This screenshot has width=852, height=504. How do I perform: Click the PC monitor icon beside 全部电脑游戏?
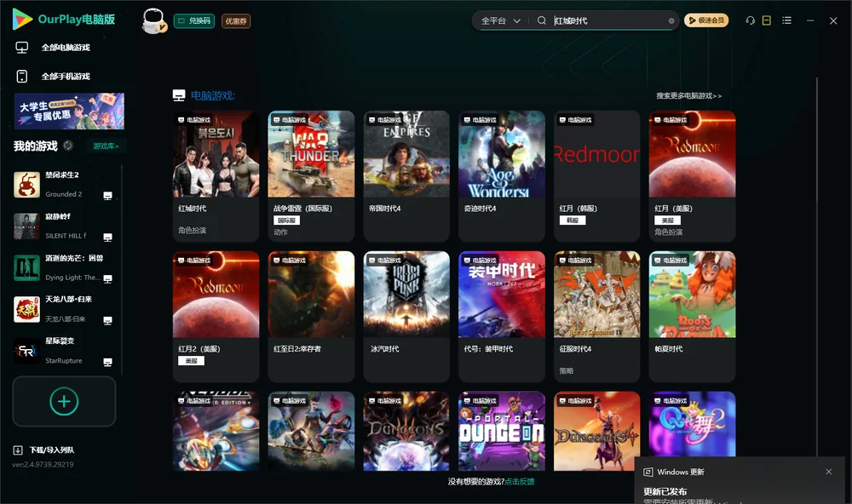pos(22,48)
